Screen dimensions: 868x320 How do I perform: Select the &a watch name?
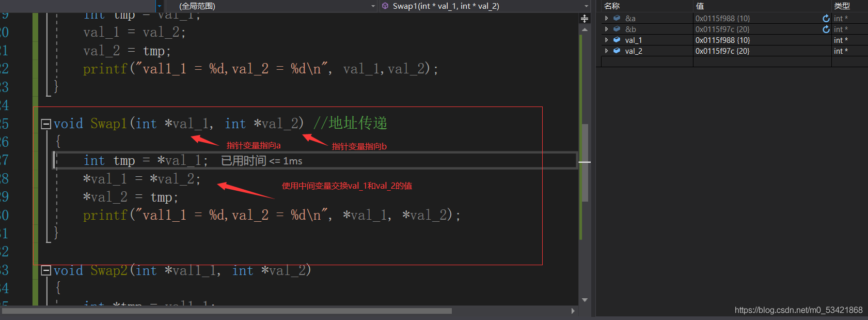point(630,18)
